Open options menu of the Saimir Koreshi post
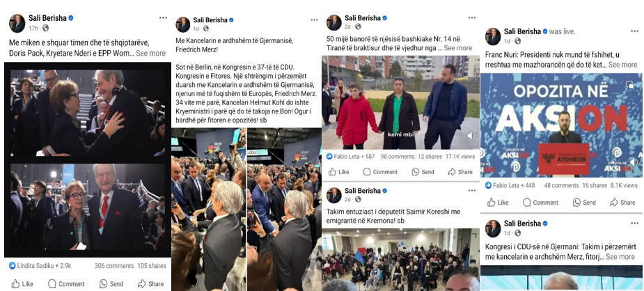Viewport: 644px width, 291px height. click(472, 191)
